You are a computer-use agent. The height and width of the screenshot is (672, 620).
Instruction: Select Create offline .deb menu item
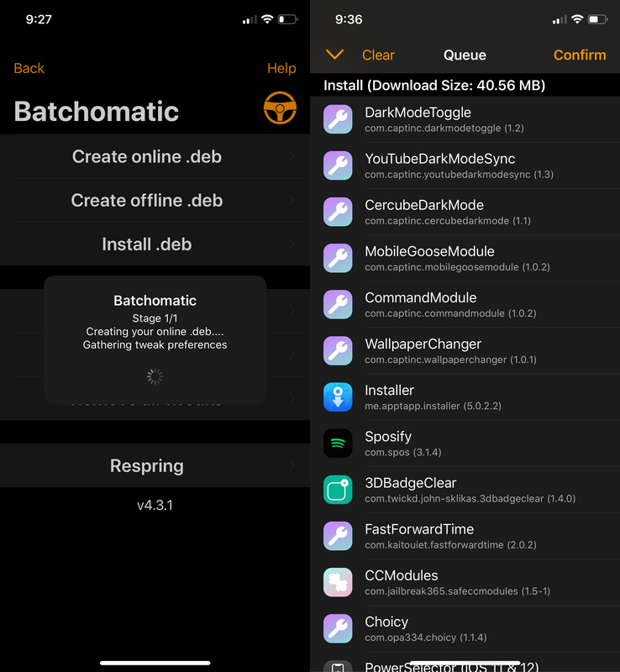[x=147, y=200]
